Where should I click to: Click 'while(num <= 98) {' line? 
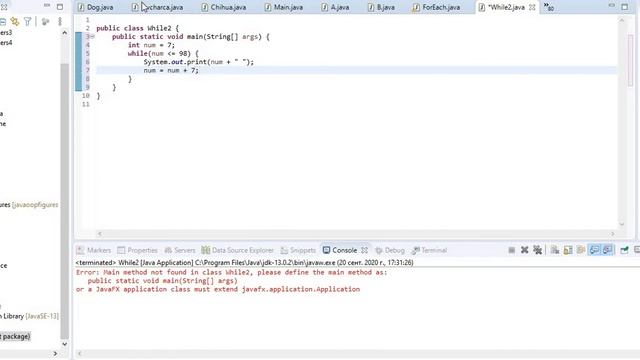point(163,53)
